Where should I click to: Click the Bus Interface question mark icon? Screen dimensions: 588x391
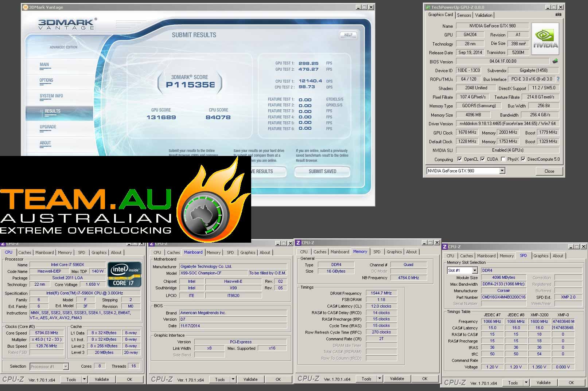(x=558, y=79)
